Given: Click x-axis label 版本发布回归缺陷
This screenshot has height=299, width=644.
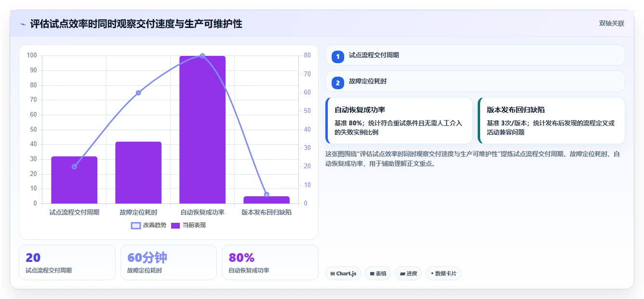Looking at the screenshot, I should coord(267,212).
